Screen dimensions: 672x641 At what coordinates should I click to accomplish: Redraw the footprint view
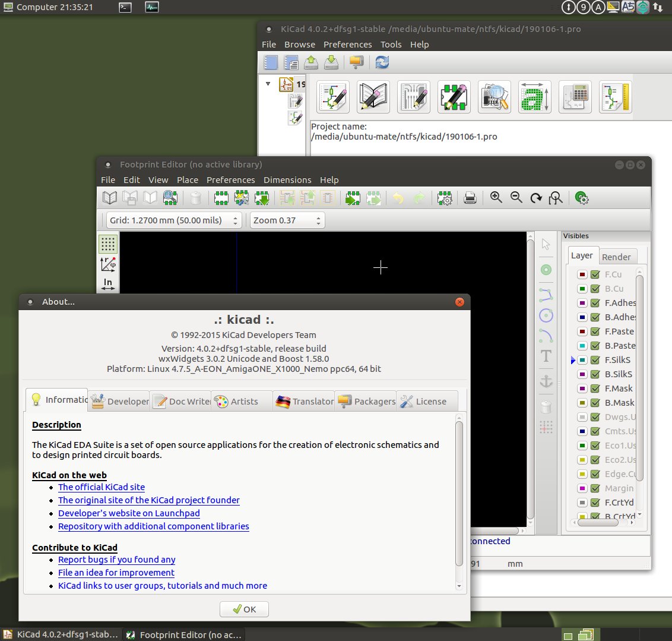(535, 198)
